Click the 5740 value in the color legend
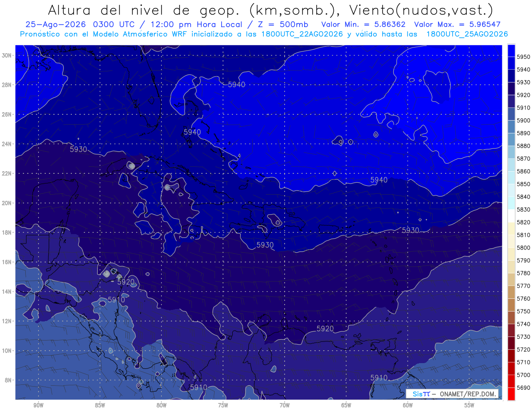The height and width of the screenshot is (411, 532). click(x=524, y=324)
